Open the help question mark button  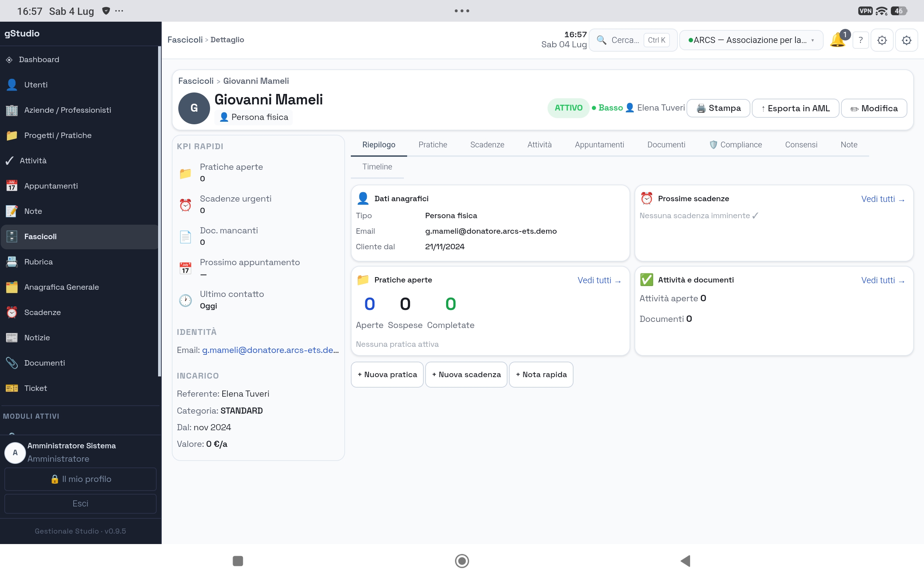[860, 40]
